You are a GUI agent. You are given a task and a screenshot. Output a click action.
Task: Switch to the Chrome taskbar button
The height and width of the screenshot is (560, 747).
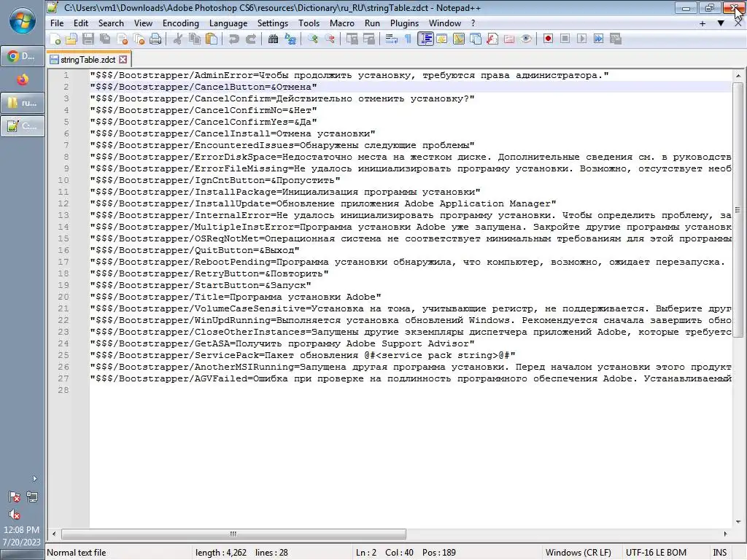tap(23, 56)
